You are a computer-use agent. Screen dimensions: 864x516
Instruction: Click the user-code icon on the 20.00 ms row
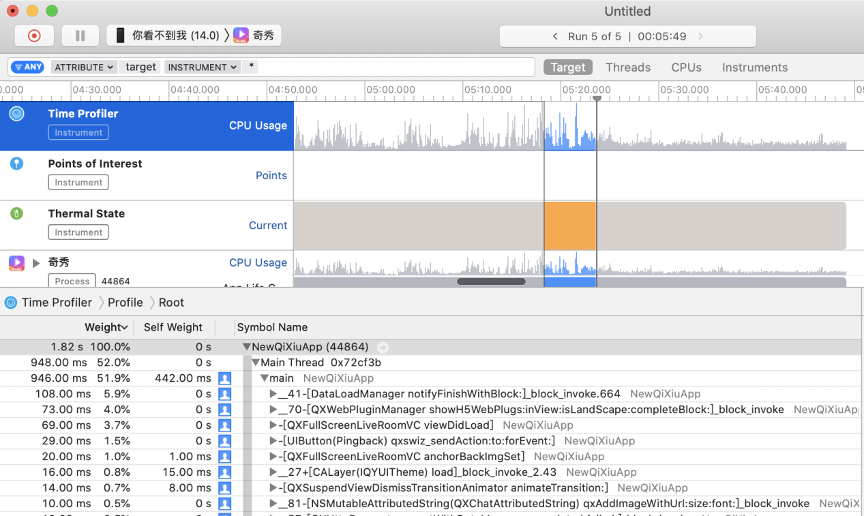tap(224, 456)
